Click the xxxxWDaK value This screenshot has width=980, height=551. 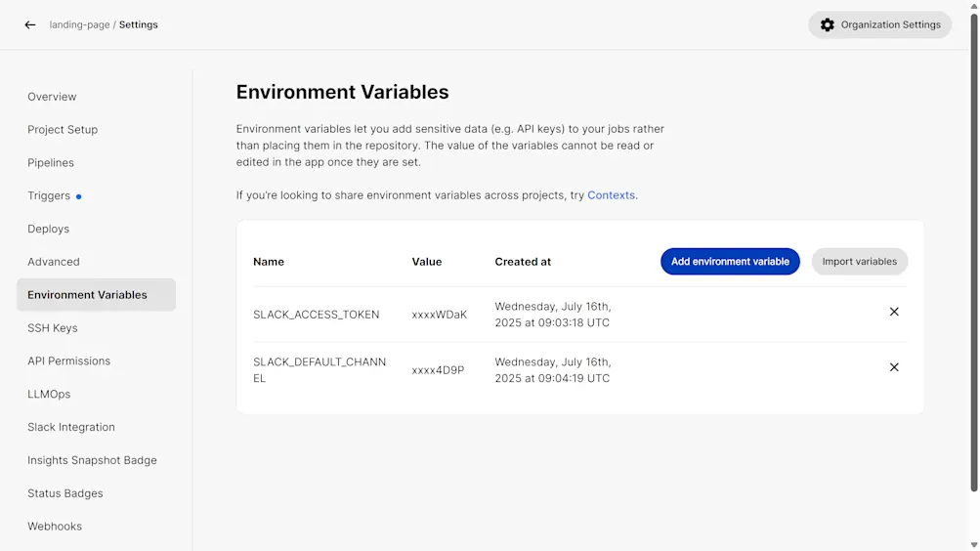440,315
